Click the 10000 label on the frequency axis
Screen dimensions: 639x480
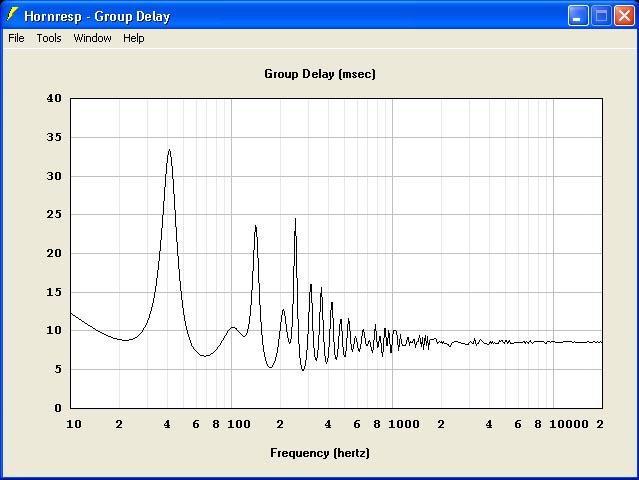[x=569, y=424]
